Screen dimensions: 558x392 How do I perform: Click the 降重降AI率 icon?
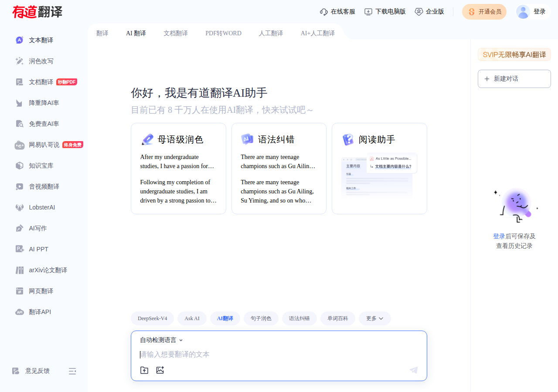point(19,103)
